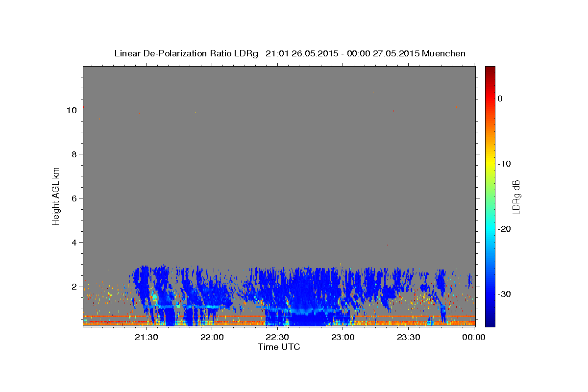Click the dark blue bottom of the colorbar
This screenshot has height=392, width=588.
tap(490, 322)
